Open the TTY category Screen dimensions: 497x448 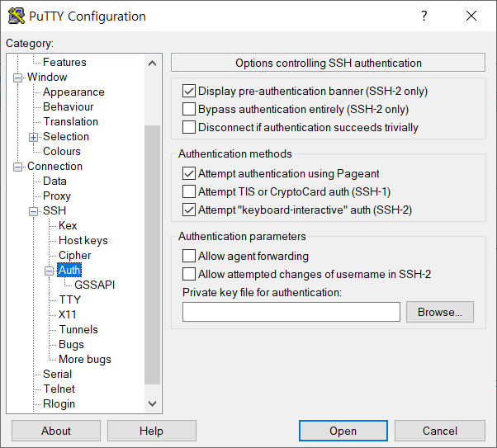69,299
